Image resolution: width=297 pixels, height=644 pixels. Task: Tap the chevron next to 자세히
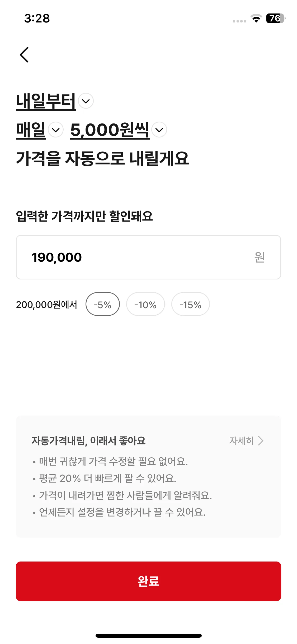(261, 441)
